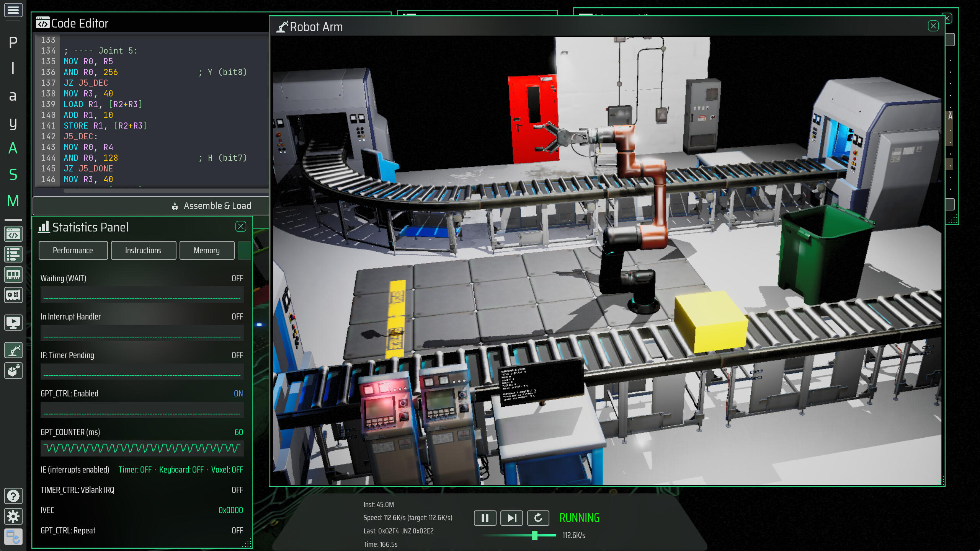
Task: Open the Robot Arm sidebar icon
Action: [13, 350]
